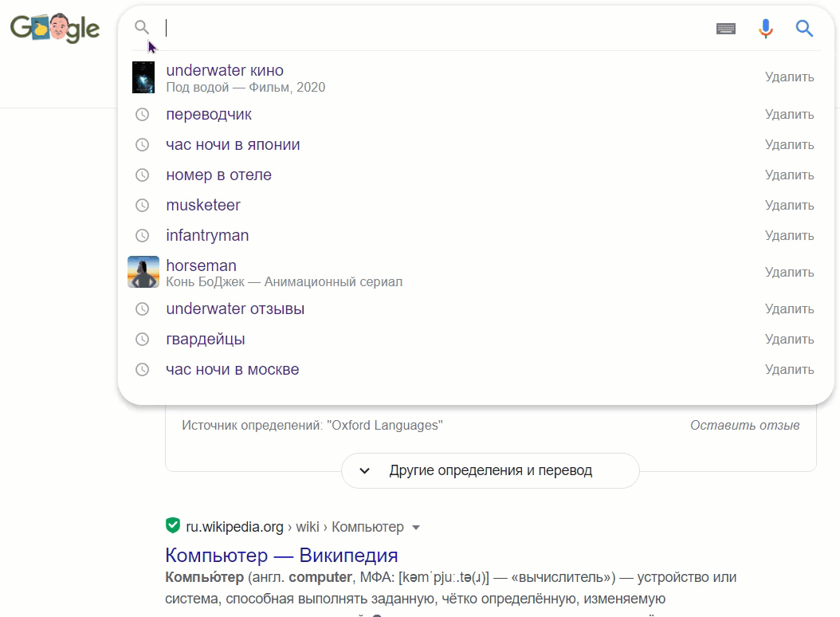Click the clock icon beside infantryman
Viewport: 840px width, 617px height.
pyautogui.click(x=142, y=235)
